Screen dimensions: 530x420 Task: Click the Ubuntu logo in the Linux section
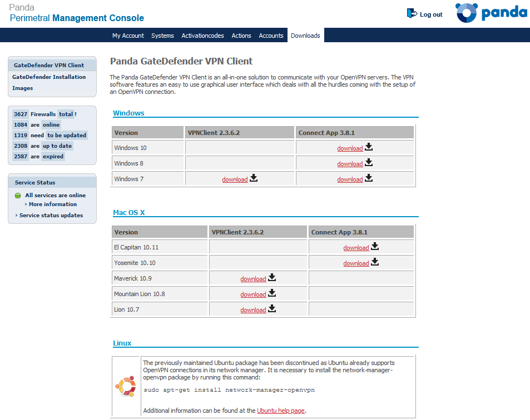point(126,386)
